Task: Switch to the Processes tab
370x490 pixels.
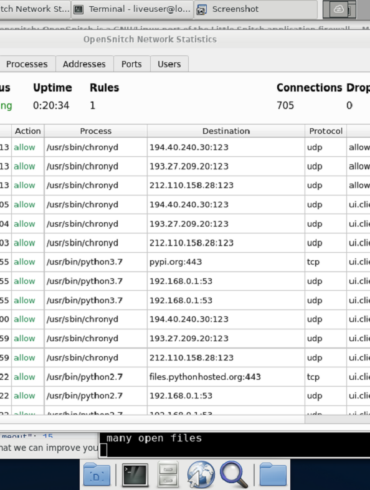Action: click(27, 64)
